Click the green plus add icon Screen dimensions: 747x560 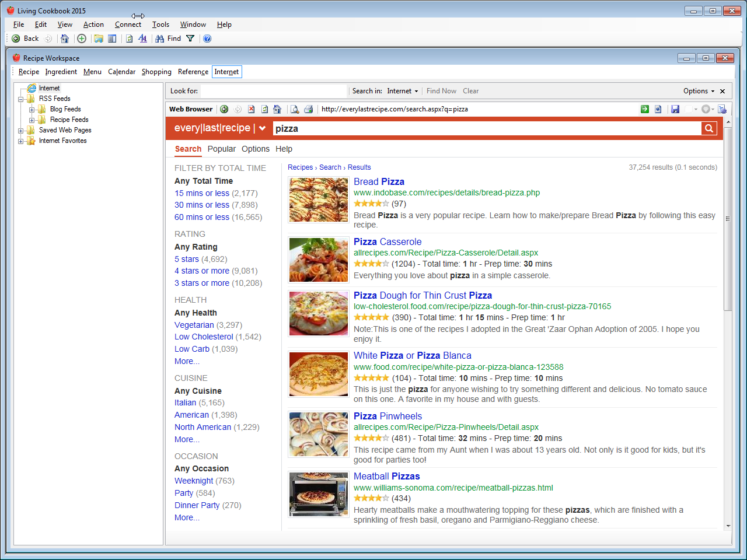[x=82, y=38]
